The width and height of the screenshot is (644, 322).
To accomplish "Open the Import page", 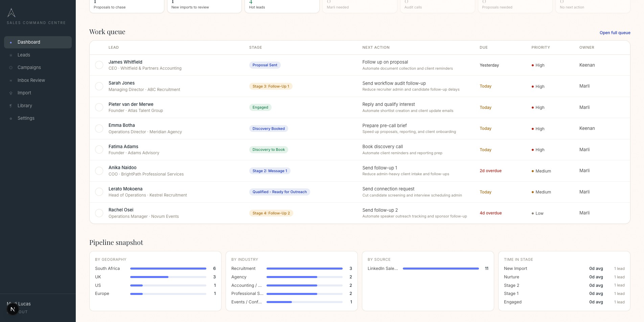I will click(38, 93).
